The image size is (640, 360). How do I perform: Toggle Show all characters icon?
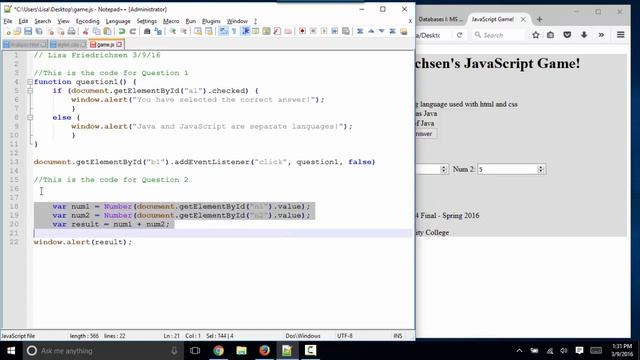coord(234,31)
